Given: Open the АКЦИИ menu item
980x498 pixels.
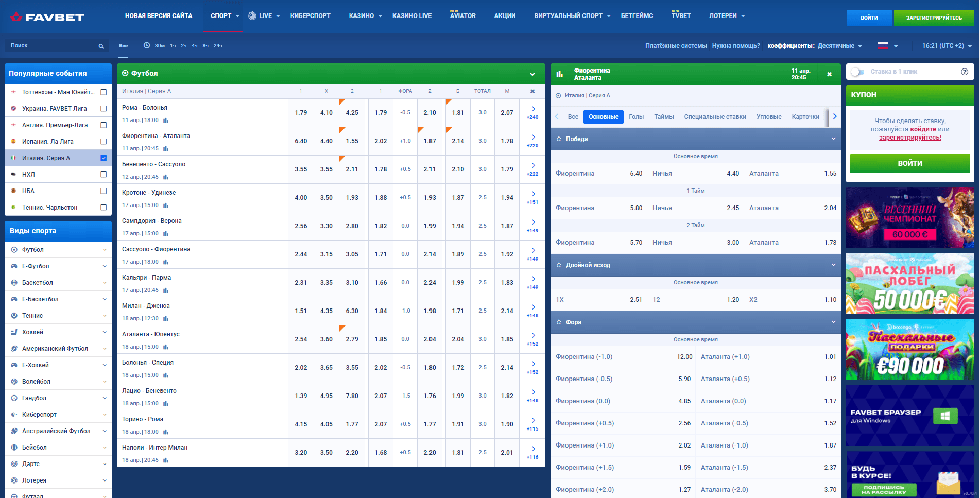Looking at the screenshot, I should tap(505, 16).
